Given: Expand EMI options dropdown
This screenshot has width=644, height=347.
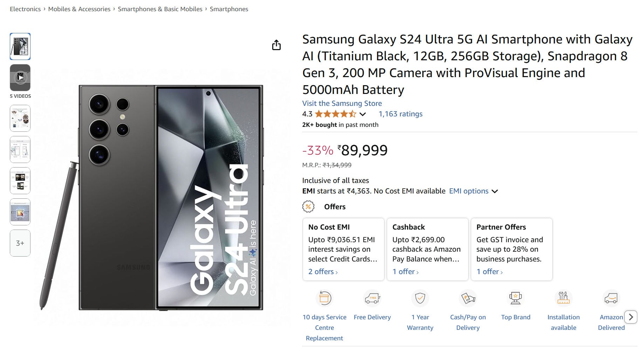Looking at the screenshot, I should click(473, 191).
